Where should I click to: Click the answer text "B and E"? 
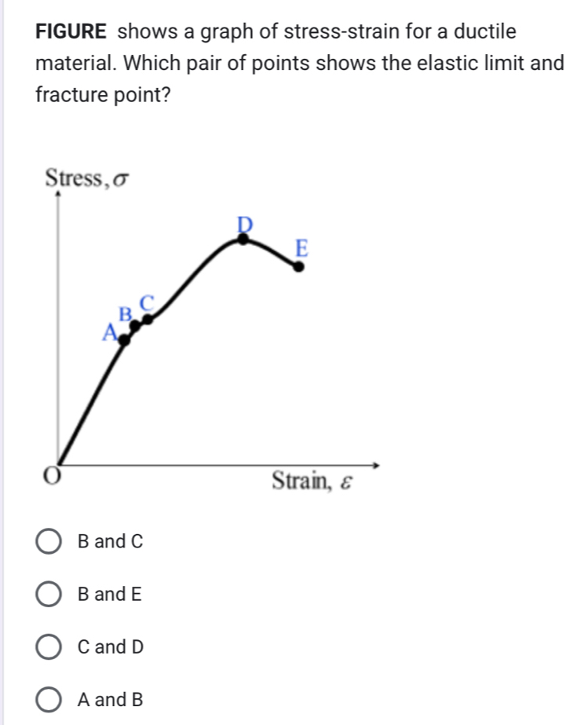109,595
